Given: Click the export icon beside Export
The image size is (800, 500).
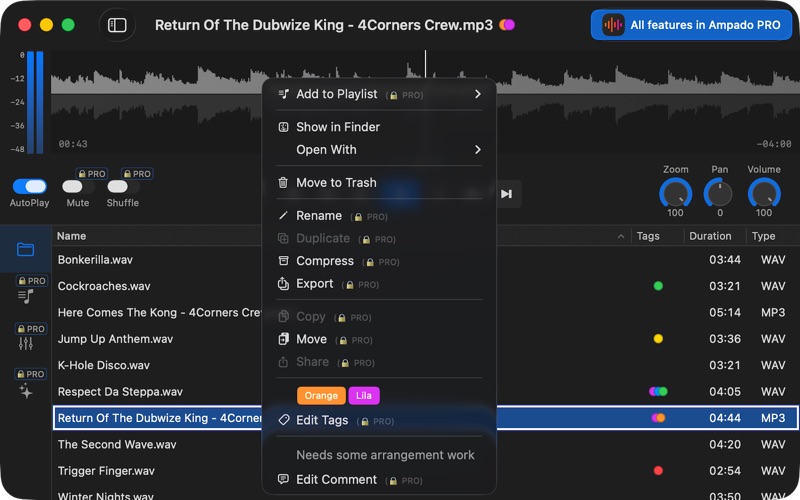Looking at the screenshot, I should [283, 283].
